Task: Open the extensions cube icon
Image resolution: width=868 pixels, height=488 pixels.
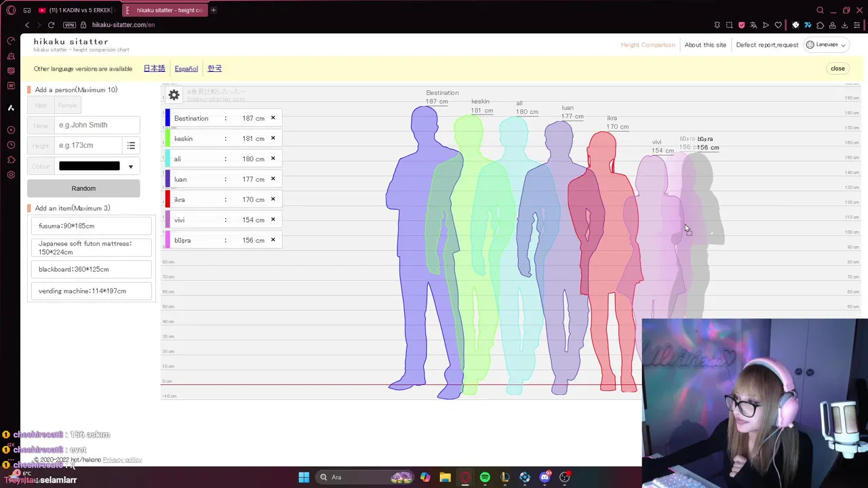Action: pos(820,25)
